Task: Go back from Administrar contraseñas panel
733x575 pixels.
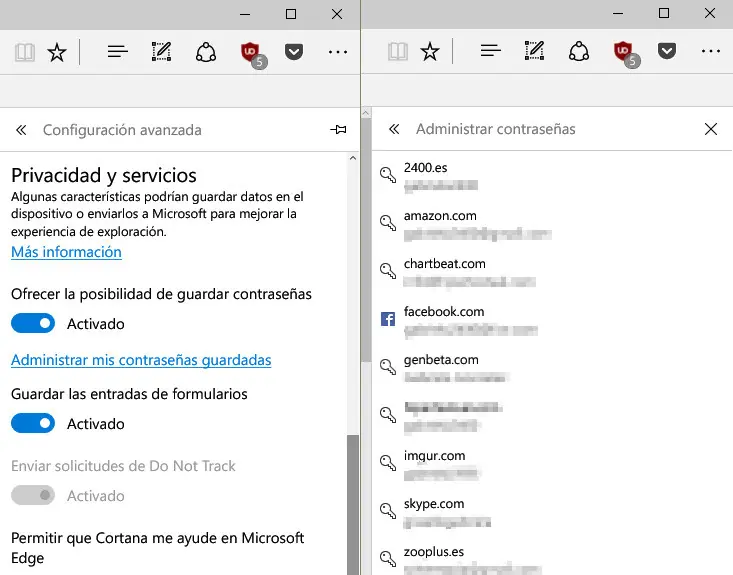Action: pyautogui.click(x=394, y=129)
